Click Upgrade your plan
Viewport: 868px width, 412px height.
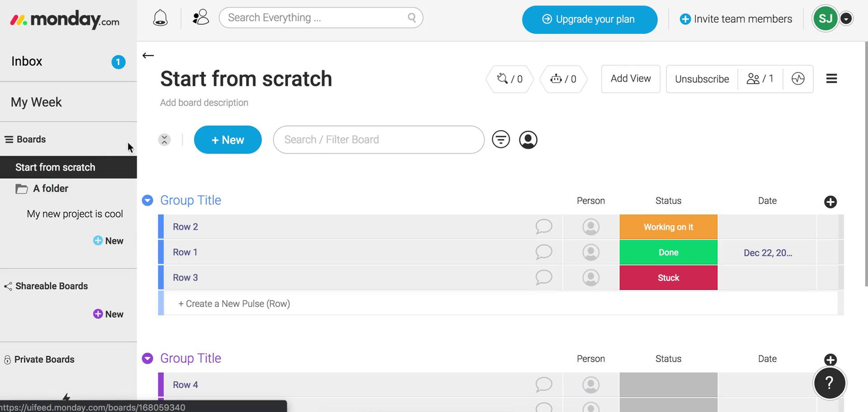pyautogui.click(x=589, y=19)
